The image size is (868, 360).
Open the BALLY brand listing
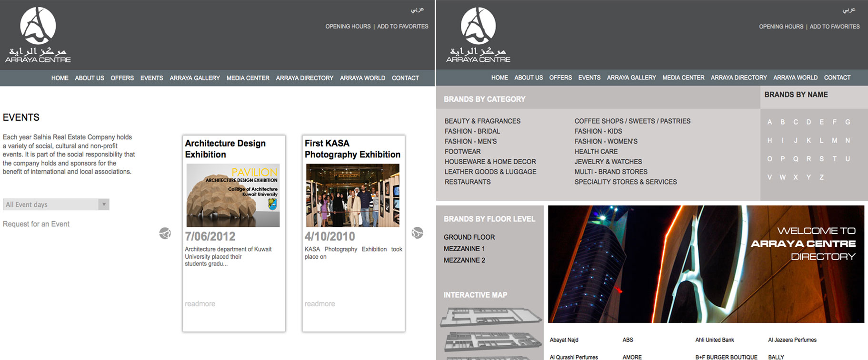pos(776,357)
